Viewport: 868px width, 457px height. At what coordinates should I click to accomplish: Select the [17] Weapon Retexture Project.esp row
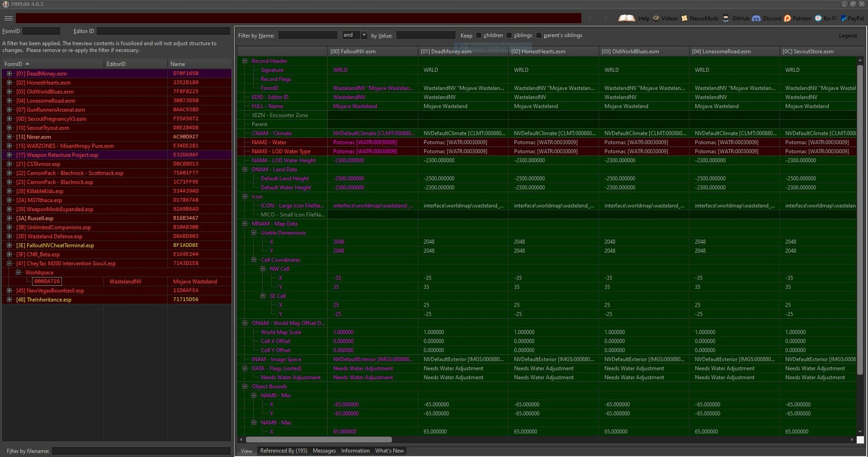click(117, 155)
